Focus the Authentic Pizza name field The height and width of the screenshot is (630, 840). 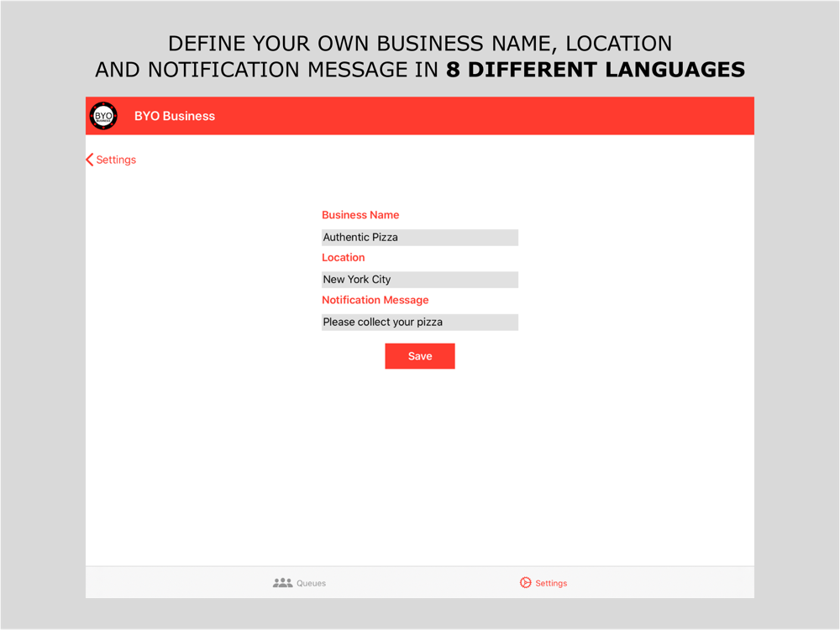pos(420,238)
